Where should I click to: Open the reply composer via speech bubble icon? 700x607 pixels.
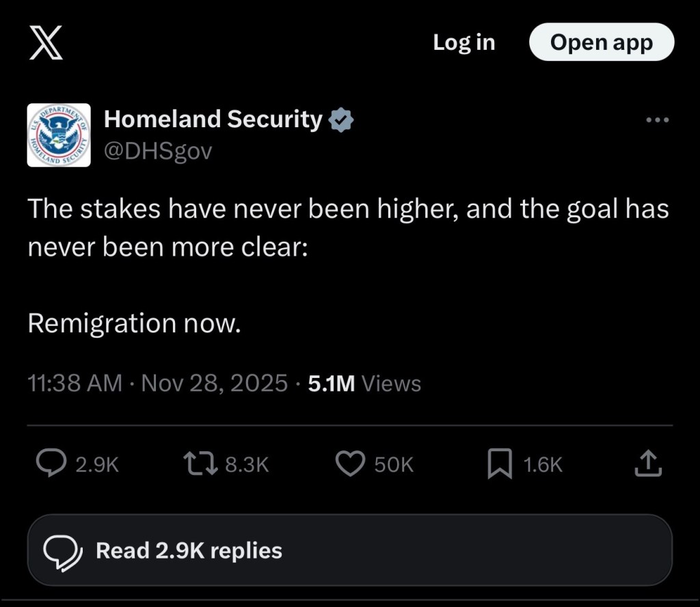click(51, 463)
